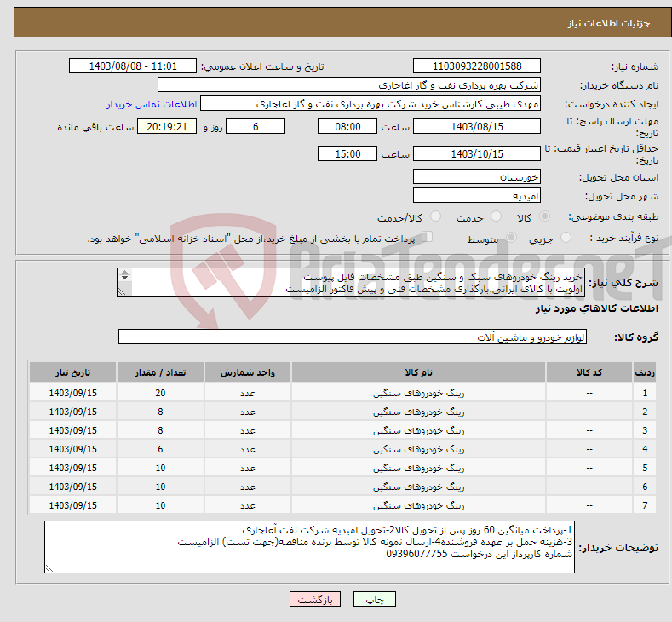Viewport: 672px width, 622px height.
Task: Click product name in row 1
Action: (x=419, y=393)
